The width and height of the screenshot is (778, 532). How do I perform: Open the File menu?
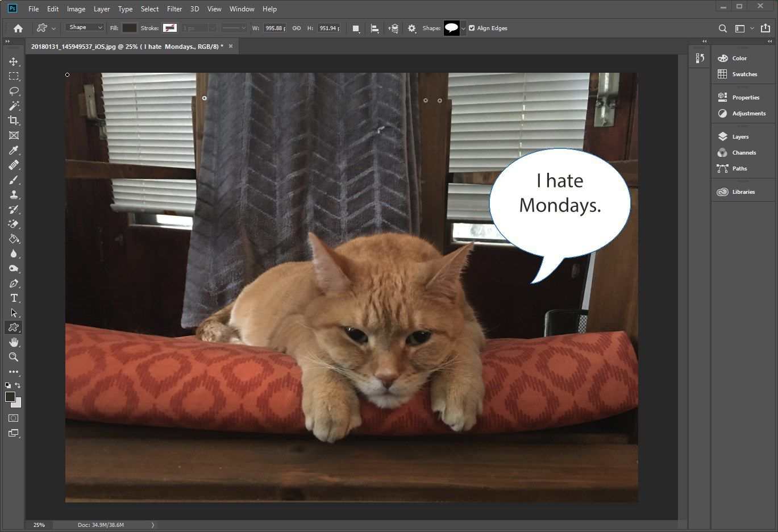click(x=34, y=9)
